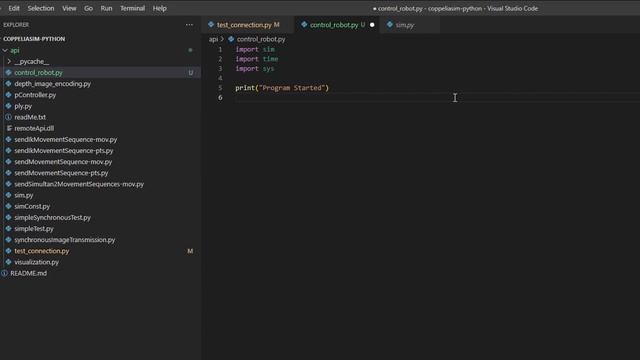Open the Run menu
Viewport: 640px width, 360px height.
point(106,8)
